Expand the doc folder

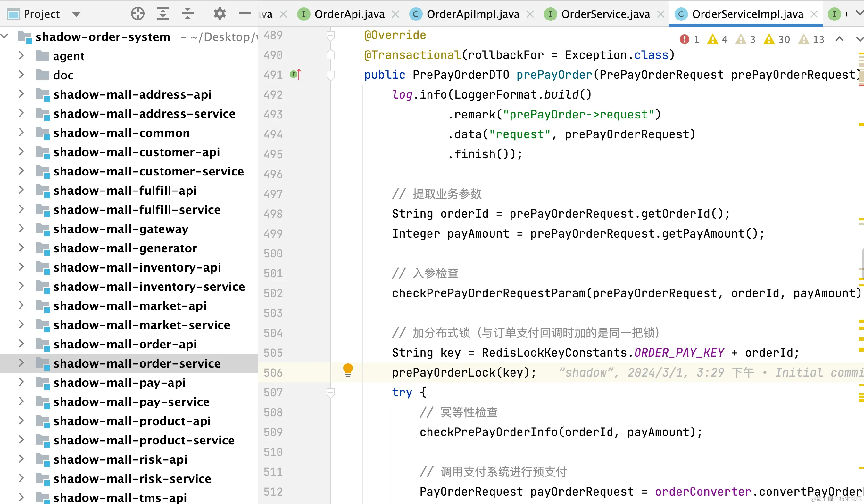point(21,74)
